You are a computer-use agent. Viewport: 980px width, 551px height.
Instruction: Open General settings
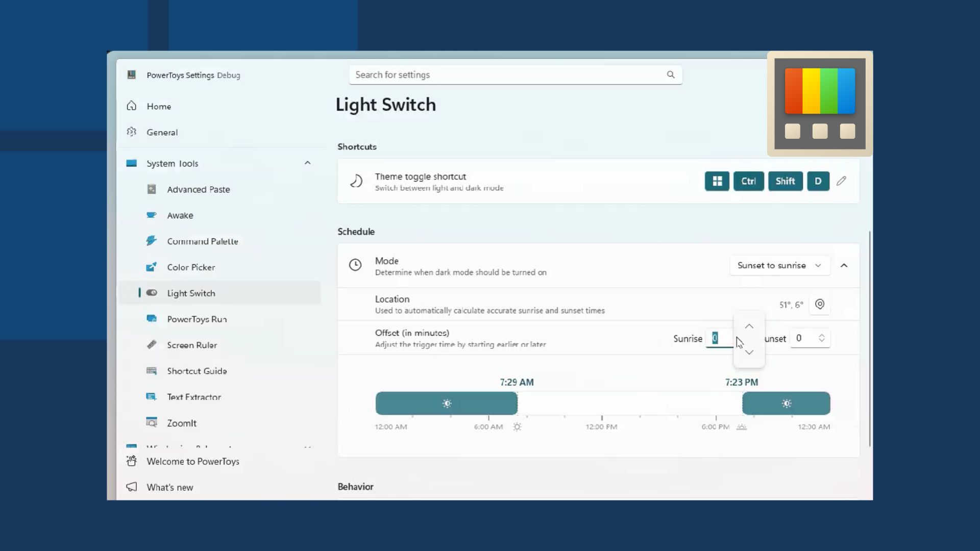tap(162, 132)
